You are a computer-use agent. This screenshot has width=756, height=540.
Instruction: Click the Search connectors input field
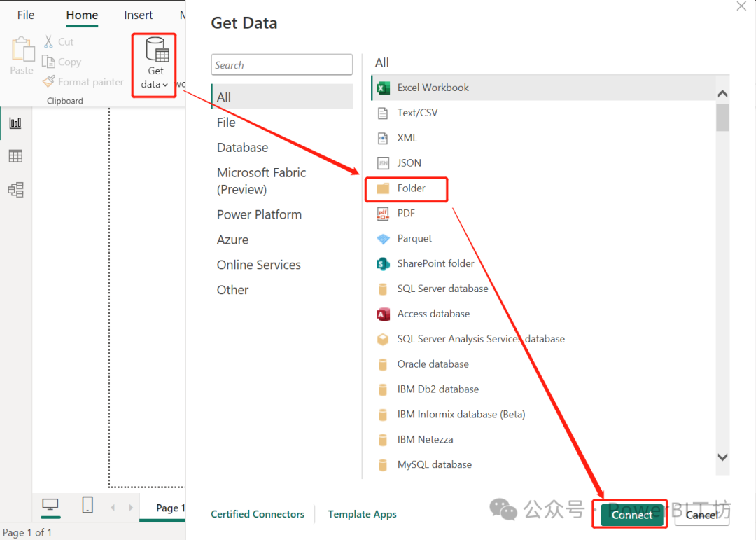click(x=281, y=64)
